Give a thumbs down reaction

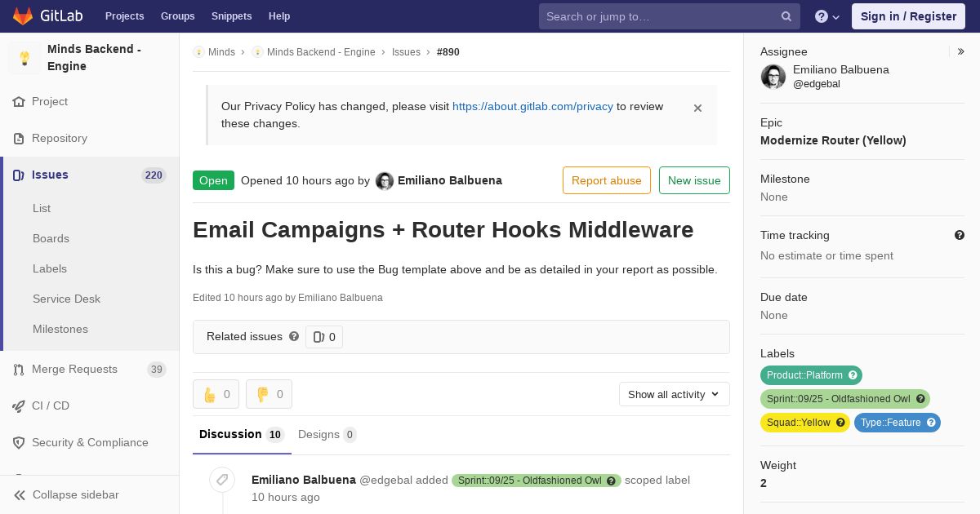pos(269,394)
